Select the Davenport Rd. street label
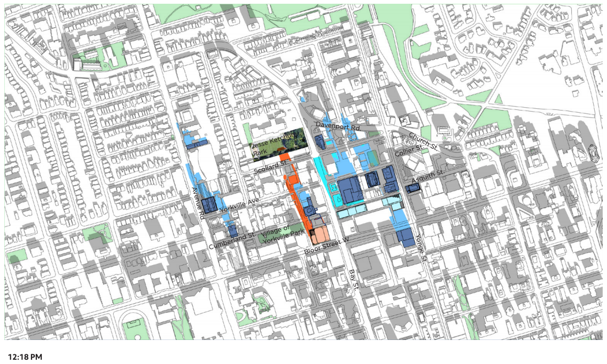 pos(338,126)
